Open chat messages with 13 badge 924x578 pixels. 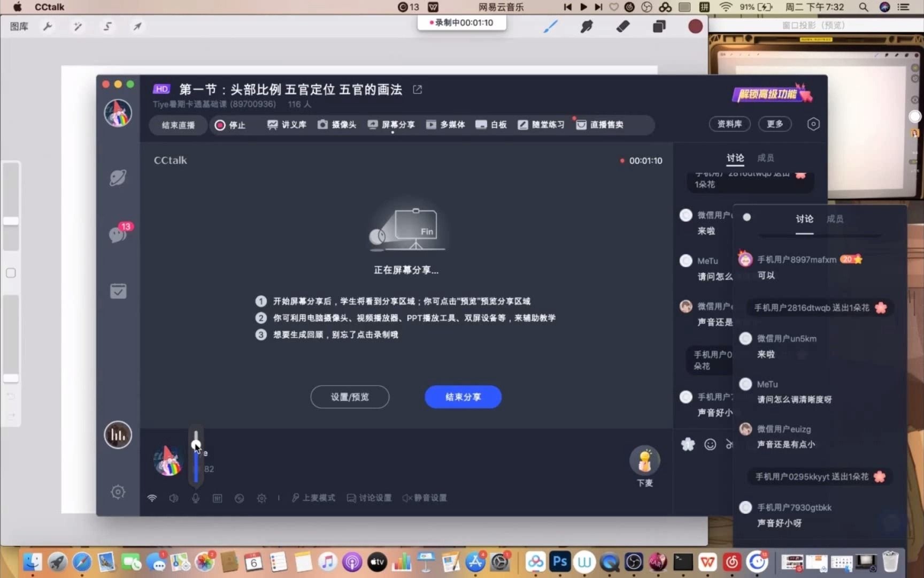(x=118, y=234)
